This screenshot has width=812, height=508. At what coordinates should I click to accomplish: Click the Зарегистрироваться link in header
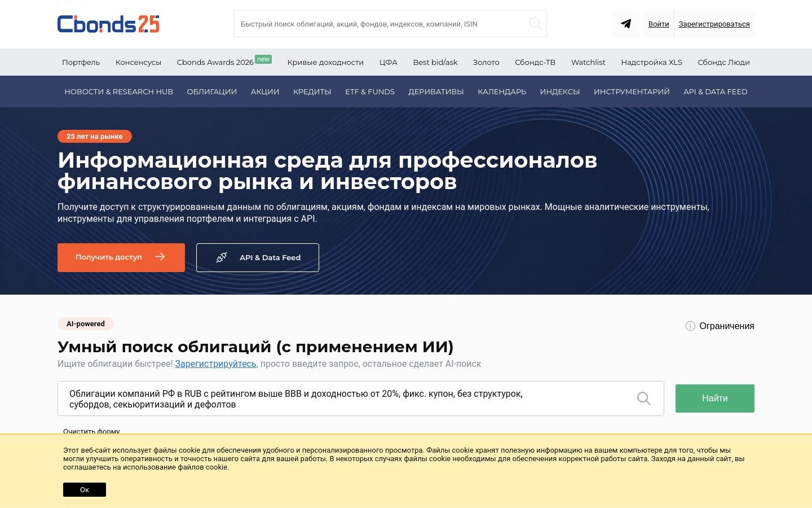714,24
